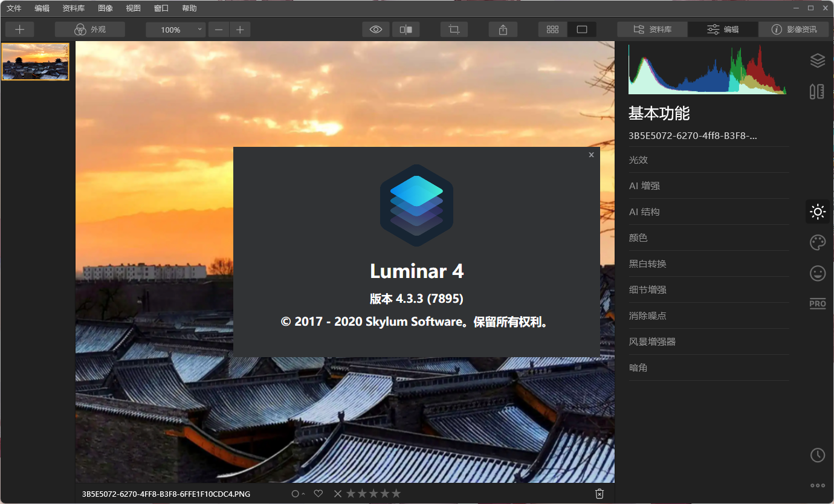Click layer name 3B5E5072-6270-4ff8-B3F8-...

coord(693,136)
